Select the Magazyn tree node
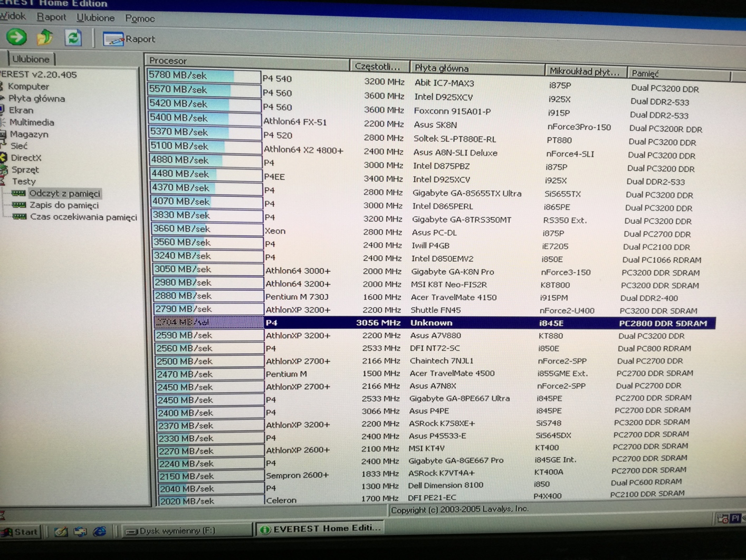746x560 pixels. click(x=28, y=135)
